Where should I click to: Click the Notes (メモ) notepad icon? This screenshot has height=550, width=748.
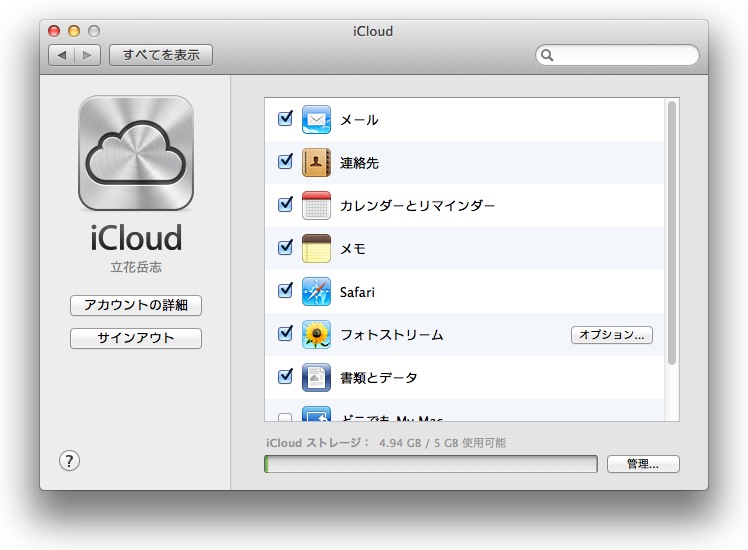coord(316,249)
